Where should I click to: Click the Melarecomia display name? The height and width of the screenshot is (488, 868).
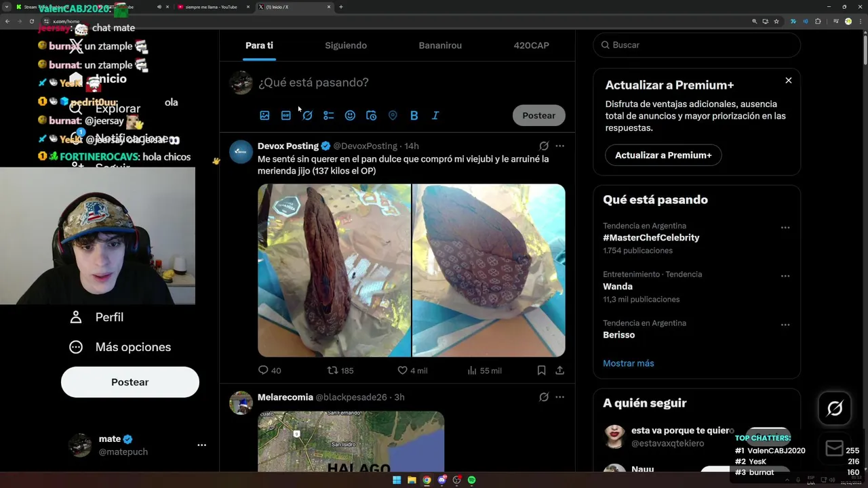[x=285, y=397]
